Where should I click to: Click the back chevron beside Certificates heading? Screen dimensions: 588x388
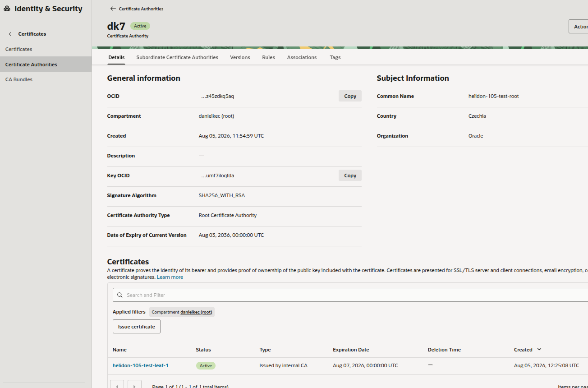coord(10,34)
